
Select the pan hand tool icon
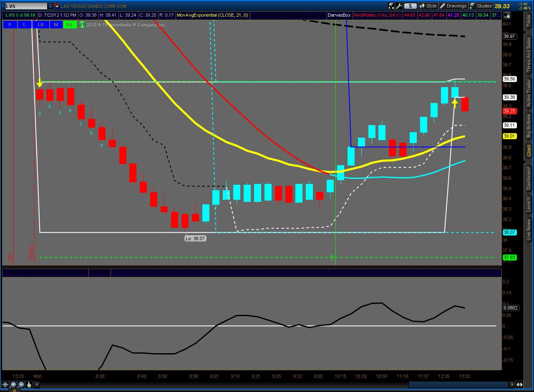(x=29, y=384)
